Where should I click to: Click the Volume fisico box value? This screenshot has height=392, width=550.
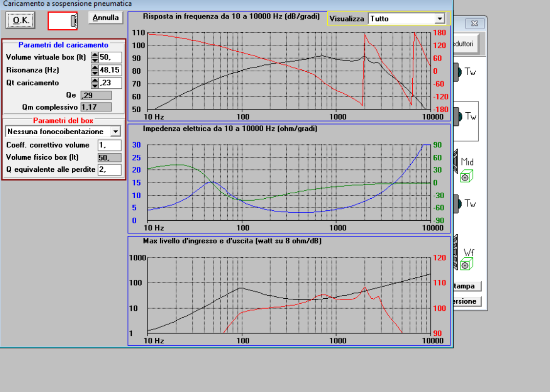point(109,157)
